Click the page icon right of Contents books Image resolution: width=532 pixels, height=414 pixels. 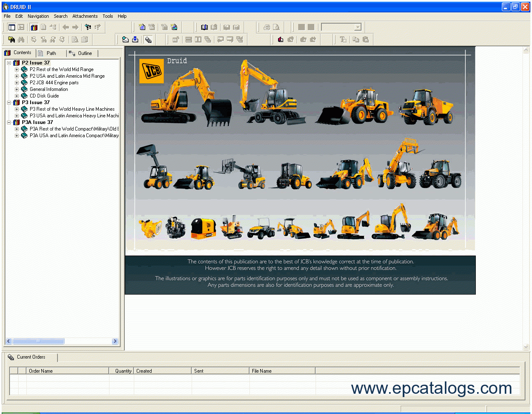(43, 27)
